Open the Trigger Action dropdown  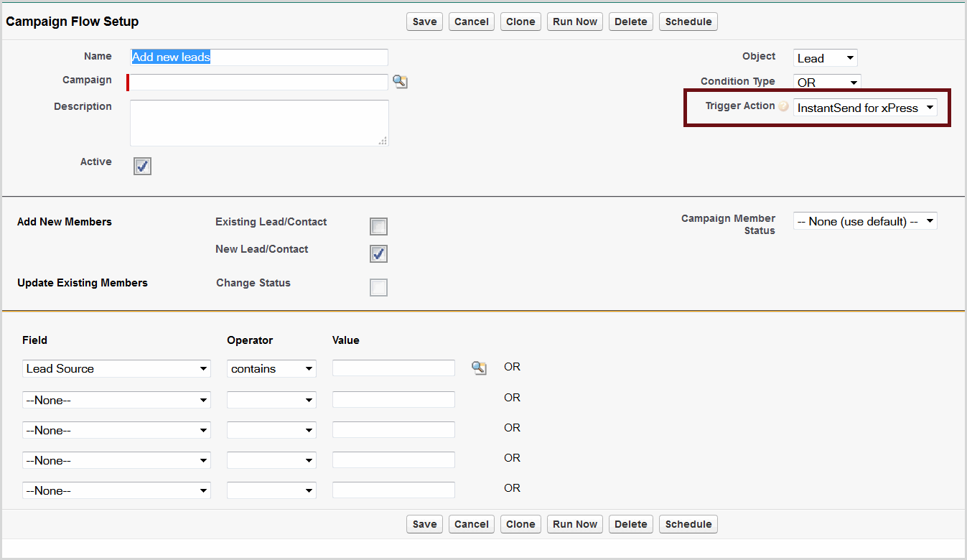coord(865,108)
